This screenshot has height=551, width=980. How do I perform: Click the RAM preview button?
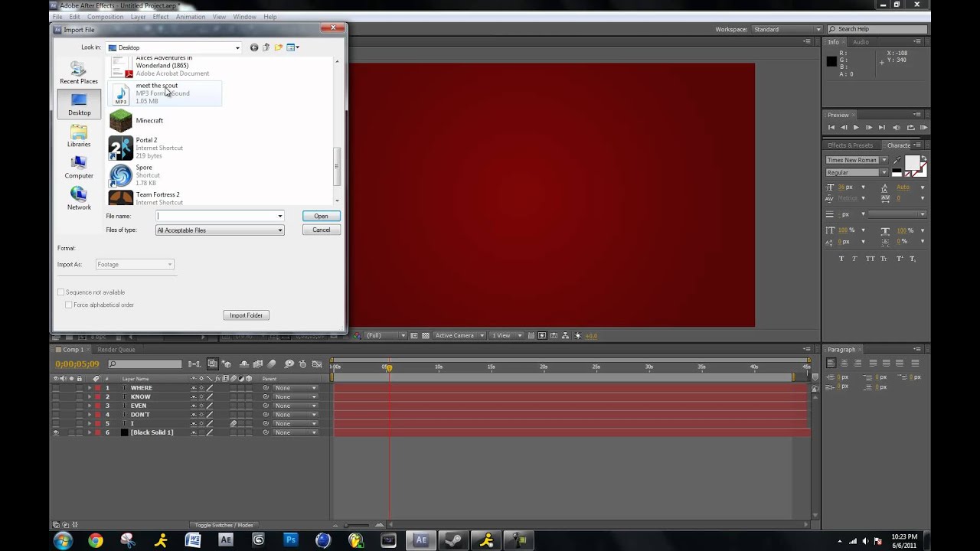tap(924, 128)
